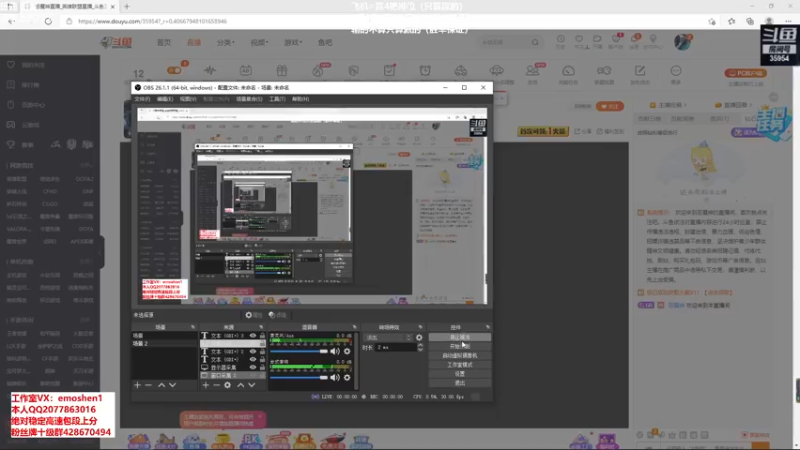Start the 启动虚拟摄像机 virtual camera
The image size is (800, 450).
pyautogui.click(x=460, y=356)
